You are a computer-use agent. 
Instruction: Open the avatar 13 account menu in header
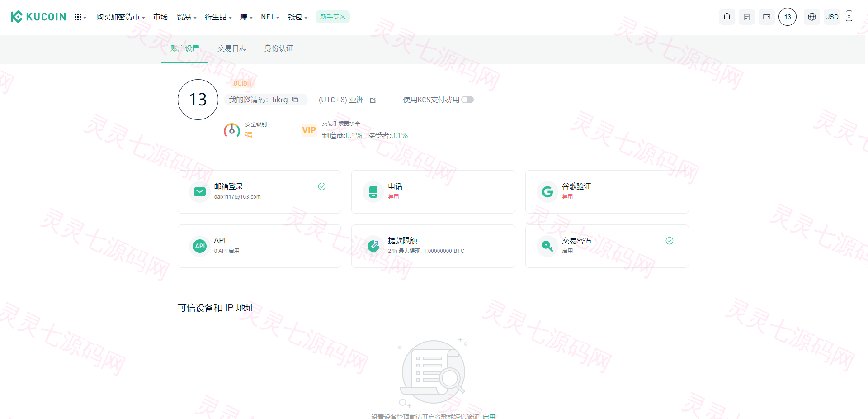[x=788, y=17]
